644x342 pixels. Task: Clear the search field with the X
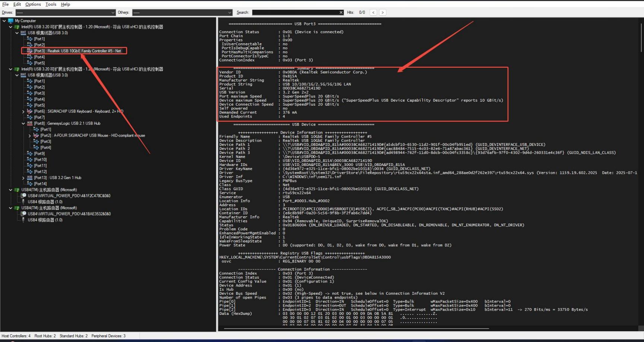click(x=341, y=13)
